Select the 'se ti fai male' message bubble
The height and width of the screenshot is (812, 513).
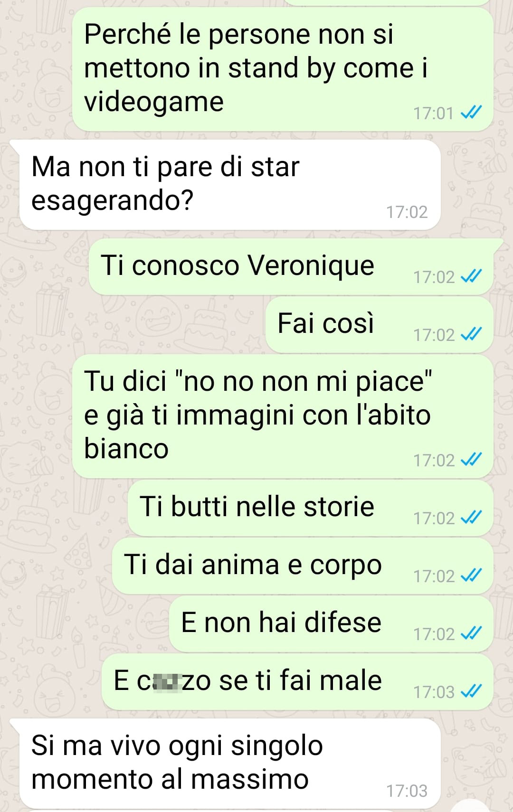(297, 682)
